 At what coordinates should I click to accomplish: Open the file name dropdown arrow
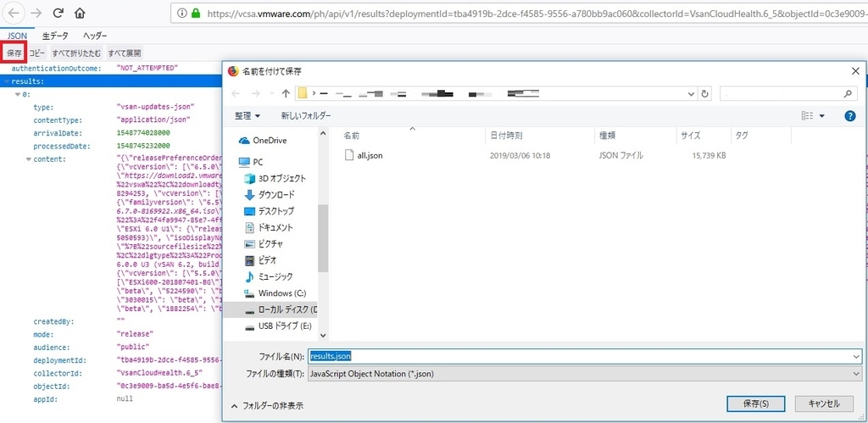(x=857, y=356)
